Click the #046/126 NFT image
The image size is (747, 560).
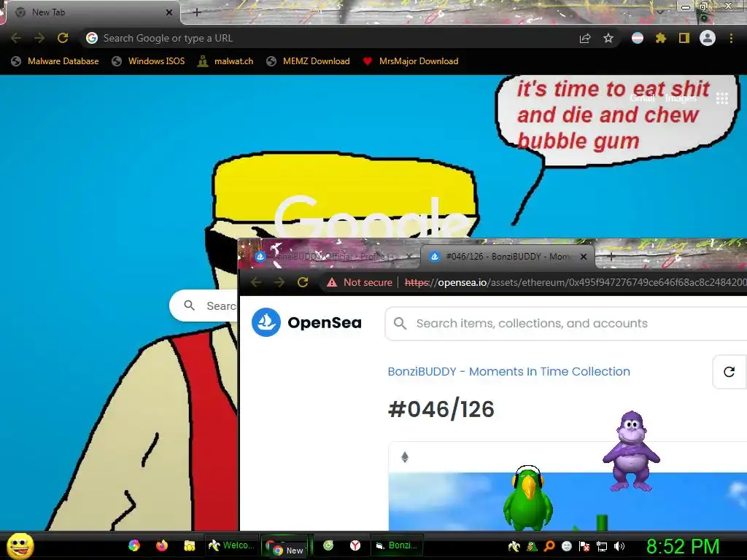pyautogui.click(x=568, y=502)
